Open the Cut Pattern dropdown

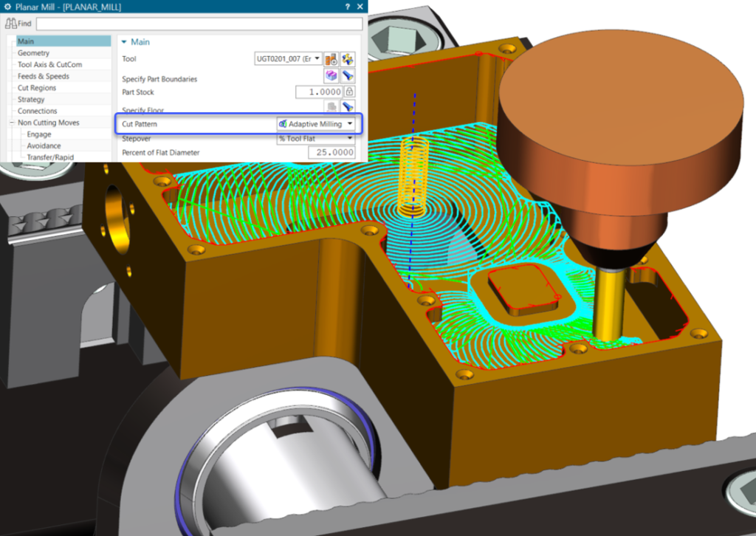click(350, 123)
